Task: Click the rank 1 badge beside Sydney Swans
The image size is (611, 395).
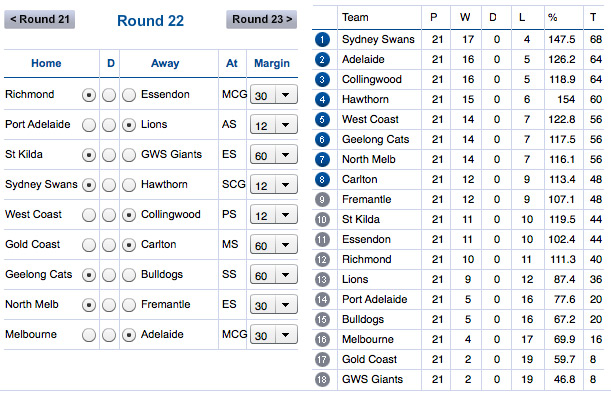Action: [322, 39]
